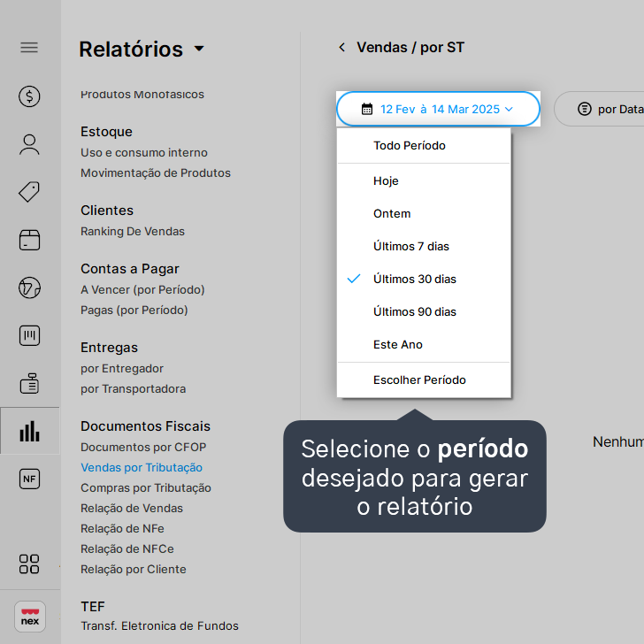Open the price tag products icon

click(29, 192)
